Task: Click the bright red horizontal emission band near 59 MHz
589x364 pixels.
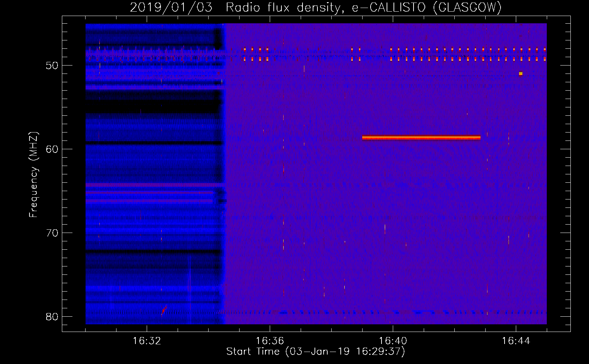Action: pyautogui.click(x=421, y=138)
